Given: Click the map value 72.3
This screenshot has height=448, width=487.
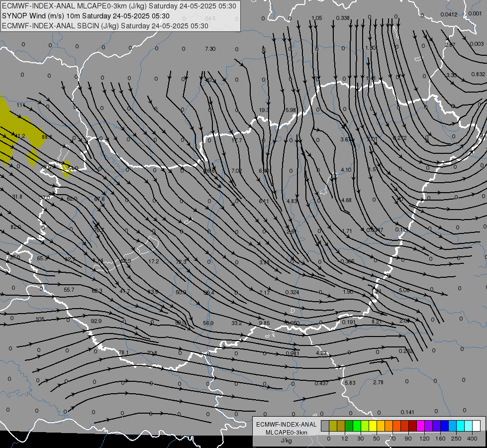Looking at the screenshot, I should click(181, 262).
